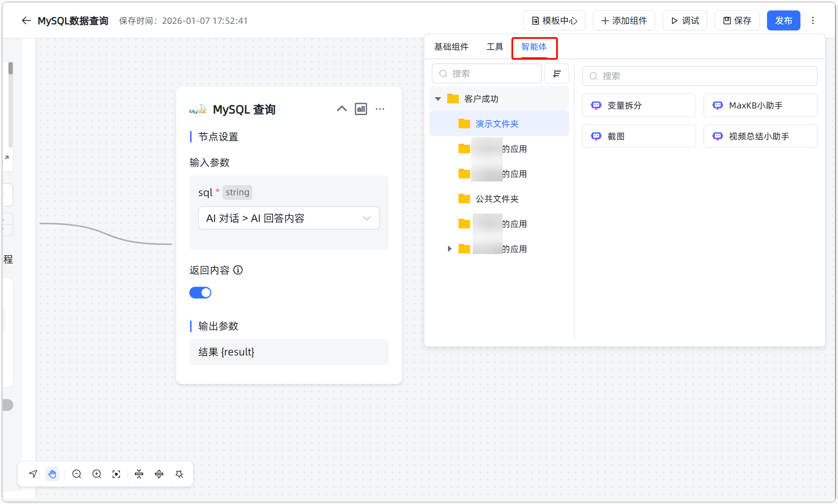Screen dimensions: 838x504
Task: Select the hand pan tool
Action: [x=53, y=474]
